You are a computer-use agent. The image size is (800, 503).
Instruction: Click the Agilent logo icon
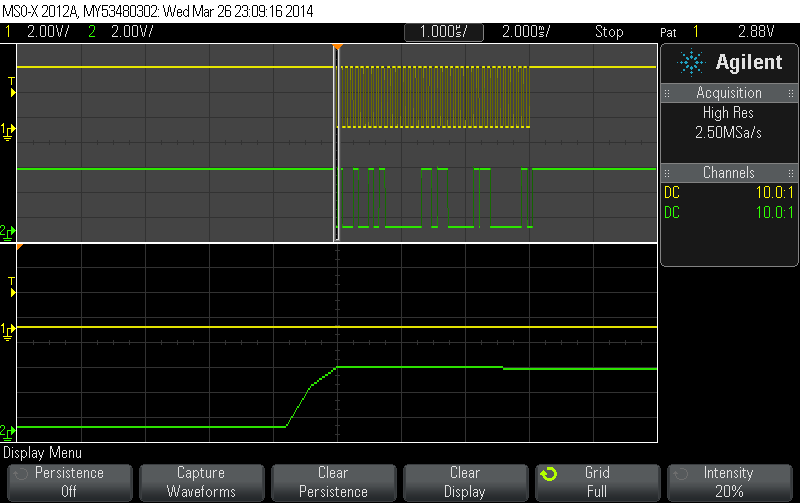[x=691, y=63]
